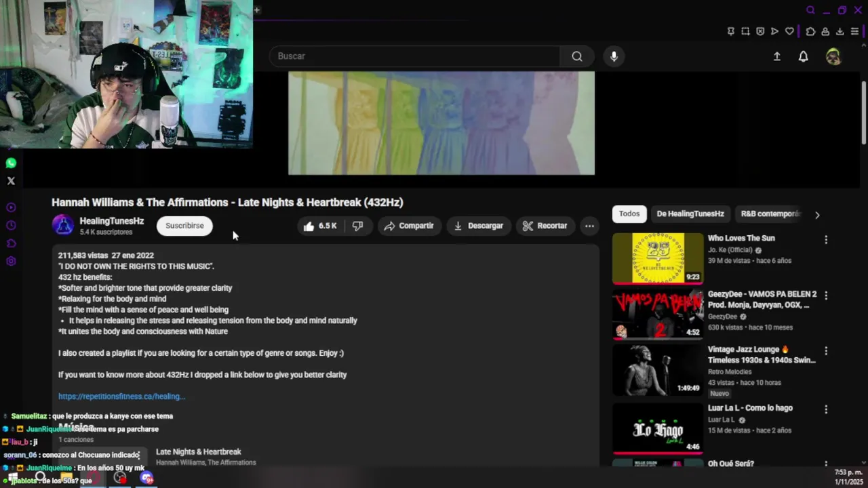Open Oh Qué Será? video title

pos(731,464)
